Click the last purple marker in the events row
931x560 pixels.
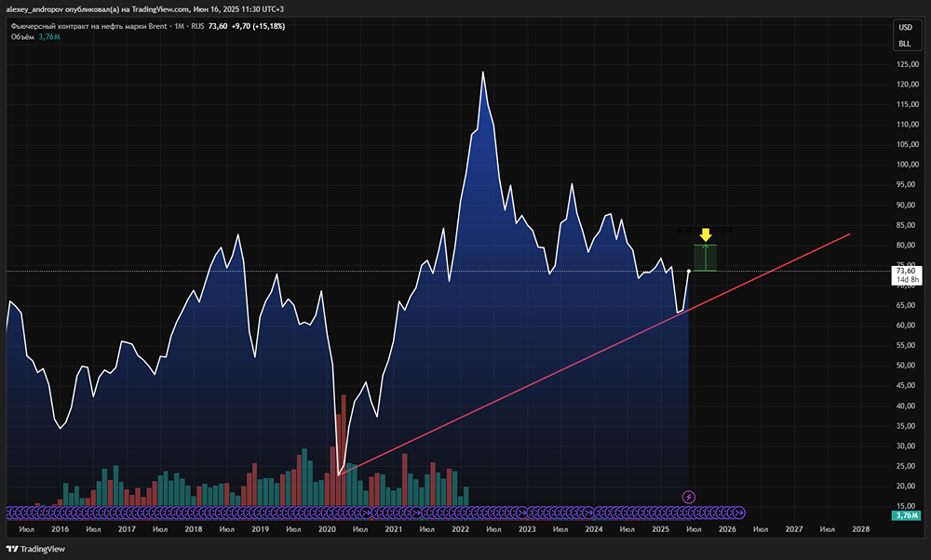click(x=739, y=513)
